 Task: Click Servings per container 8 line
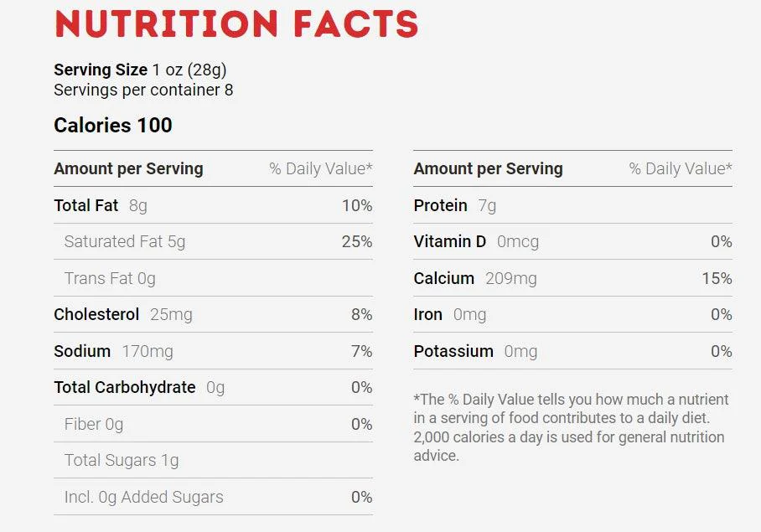tap(143, 90)
